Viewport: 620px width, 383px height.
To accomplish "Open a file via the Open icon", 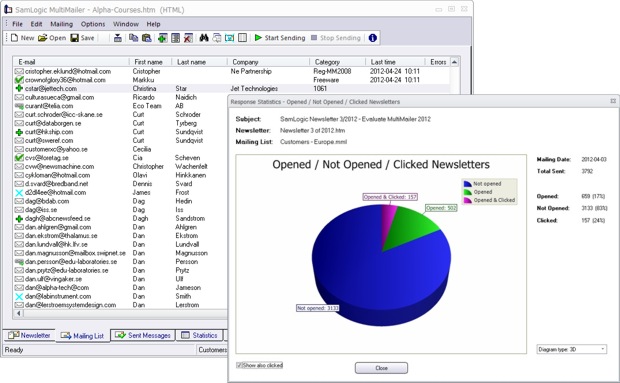I will 43,38.
